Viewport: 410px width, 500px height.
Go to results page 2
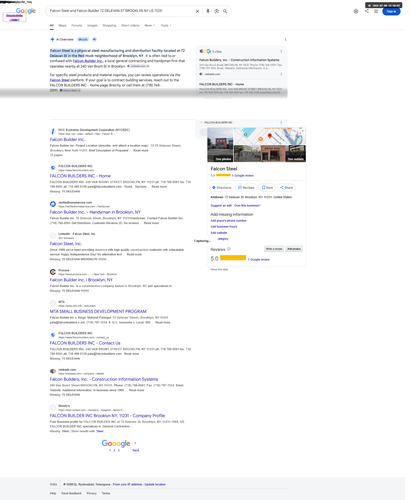click(114, 451)
